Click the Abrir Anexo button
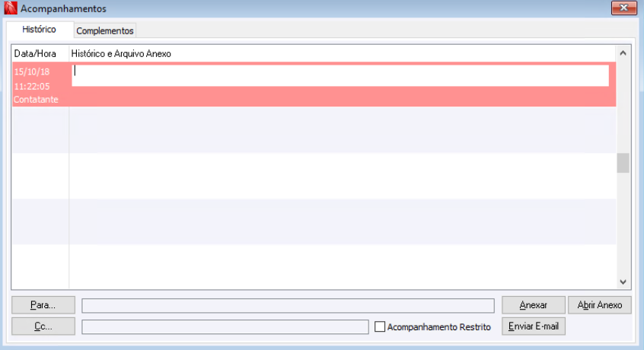Image resolution: width=644 pixels, height=350 pixels. click(600, 305)
